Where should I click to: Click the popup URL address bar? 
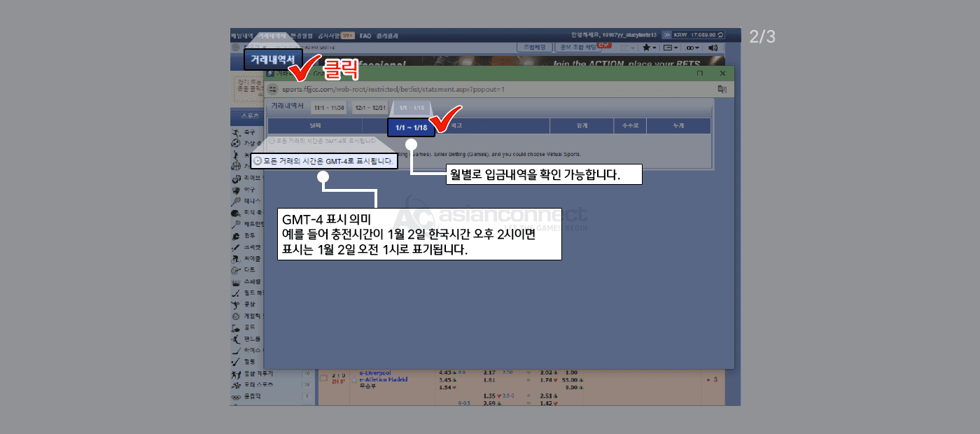pyautogui.click(x=420, y=89)
